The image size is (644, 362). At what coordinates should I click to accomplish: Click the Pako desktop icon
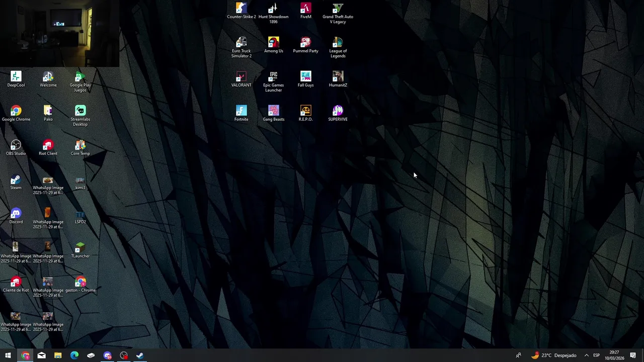click(x=48, y=113)
